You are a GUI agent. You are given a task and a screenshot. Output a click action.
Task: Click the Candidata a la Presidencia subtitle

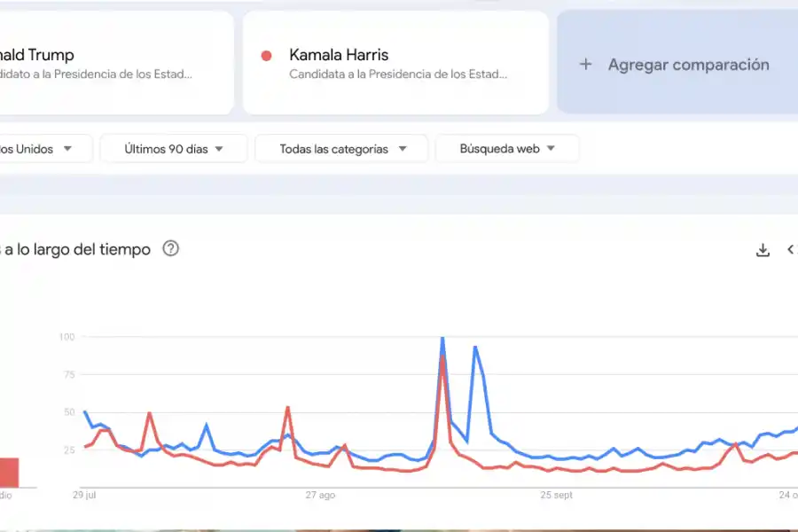(x=398, y=74)
